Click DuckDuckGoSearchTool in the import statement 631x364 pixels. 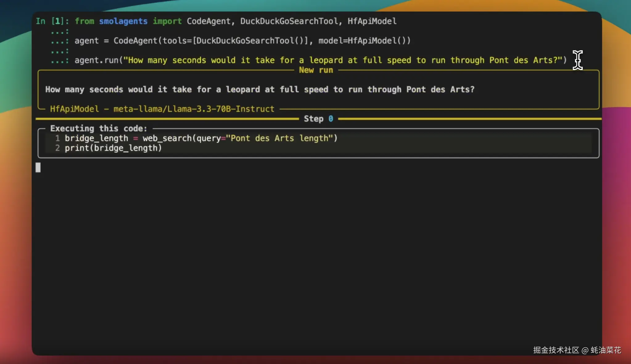click(x=289, y=21)
